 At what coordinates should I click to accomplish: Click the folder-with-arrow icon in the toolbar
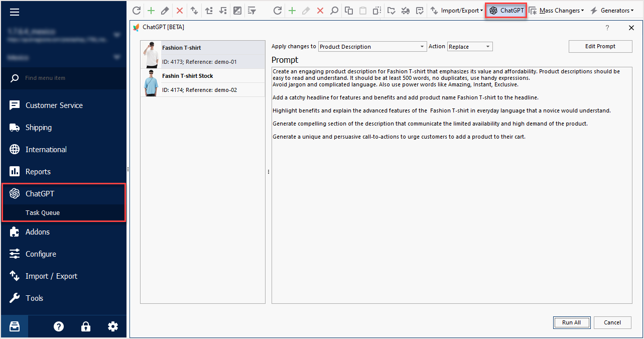pyautogui.click(x=392, y=11)
